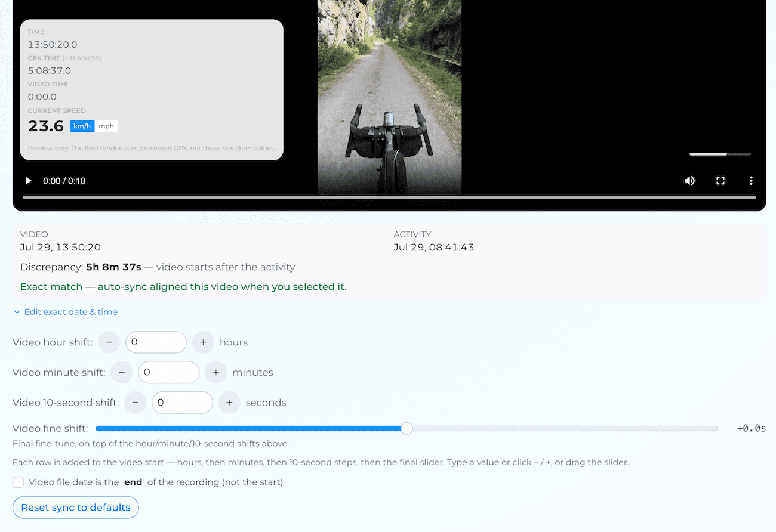
Task: Decrease the video minute shift
Action: (x=122, y=372)
